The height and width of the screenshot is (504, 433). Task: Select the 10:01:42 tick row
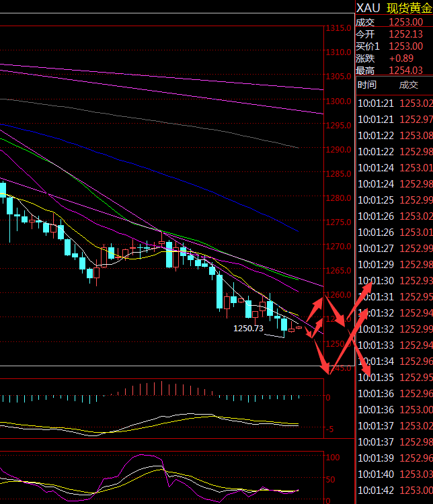pos(394,490)
